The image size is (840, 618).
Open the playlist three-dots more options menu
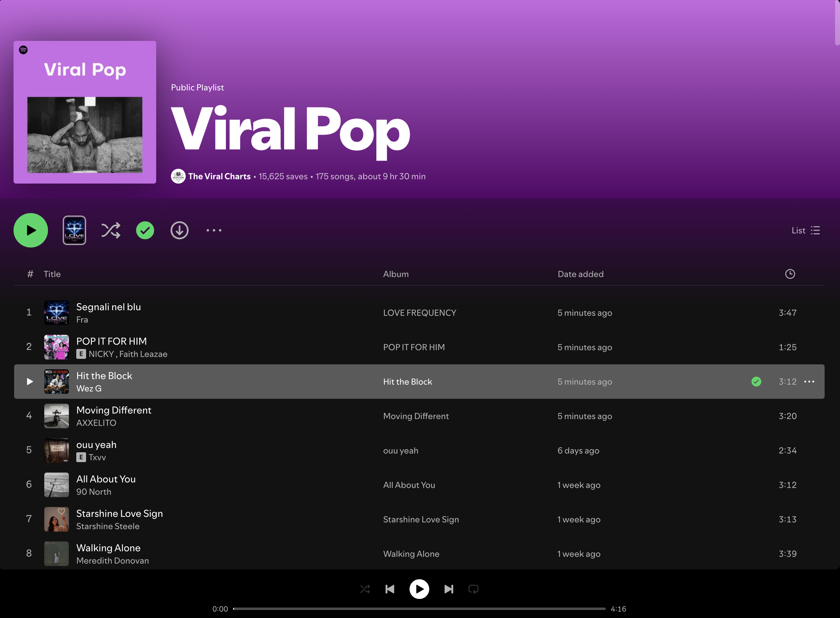pos(214,230)
